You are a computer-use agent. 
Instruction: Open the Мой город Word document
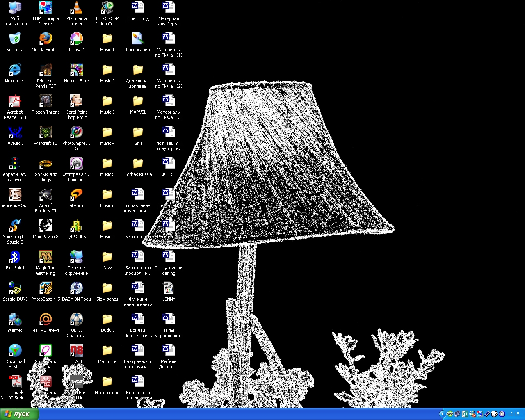click(x=138, y=8)
